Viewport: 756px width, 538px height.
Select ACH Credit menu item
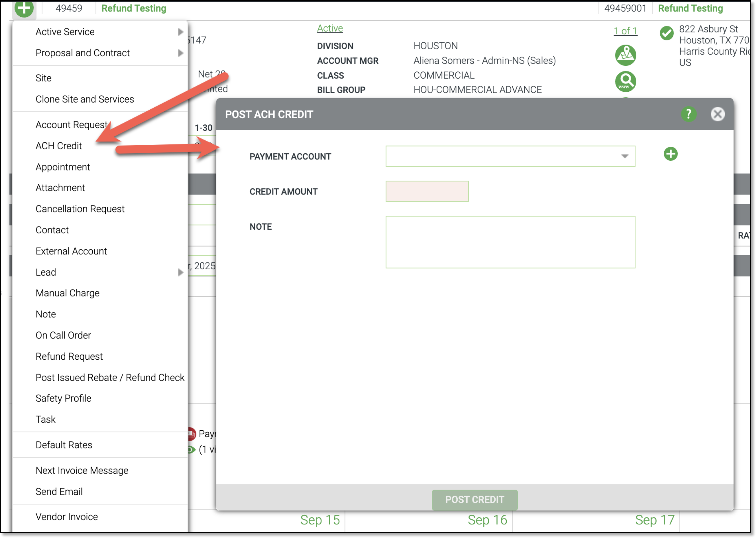(59, 146)
